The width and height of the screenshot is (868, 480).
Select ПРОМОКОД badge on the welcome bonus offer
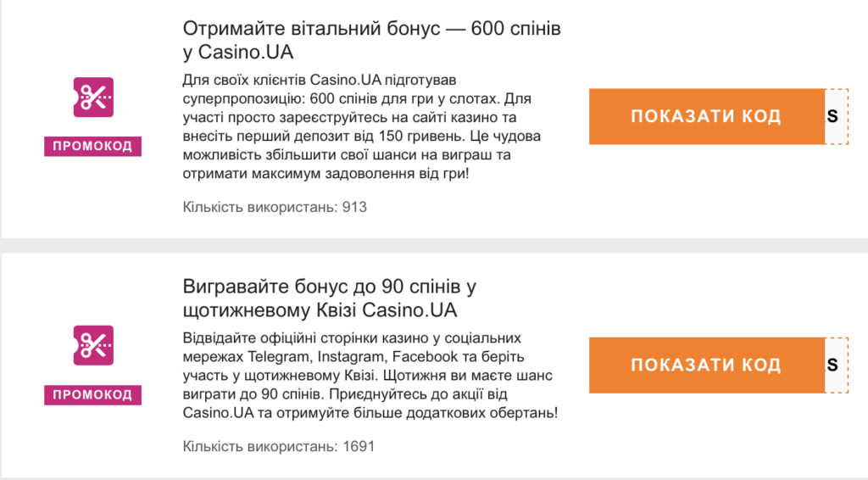[92, 146]
